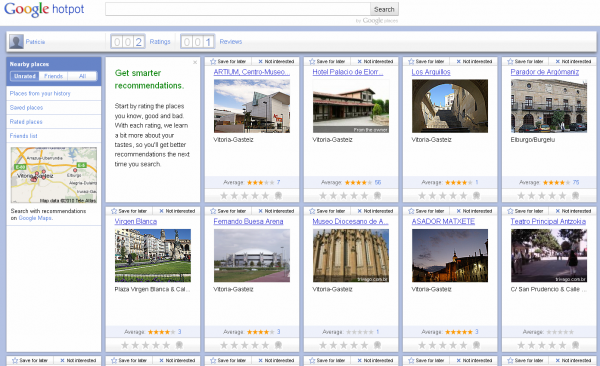Click the badge icon on ARTIUM rating row
This screenshot has width=600, height=366.
pyautogui.click(x=278, y=196)
